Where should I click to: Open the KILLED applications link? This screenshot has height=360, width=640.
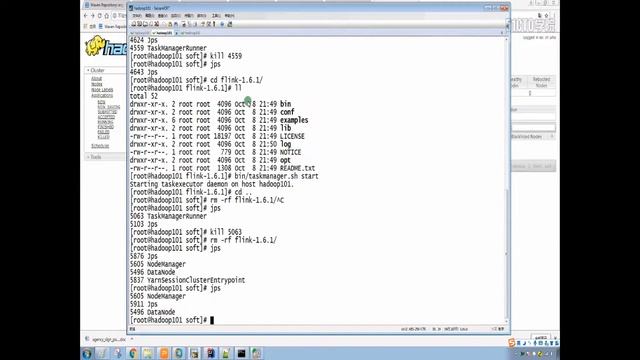[x=104, y=137]
